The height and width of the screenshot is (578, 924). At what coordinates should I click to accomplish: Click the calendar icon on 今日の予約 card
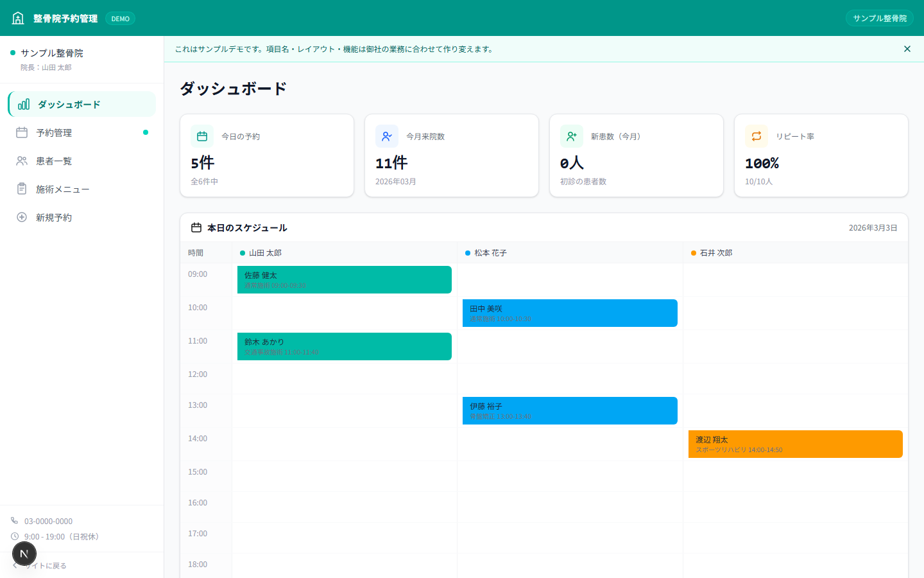click(x=202, y=136)
